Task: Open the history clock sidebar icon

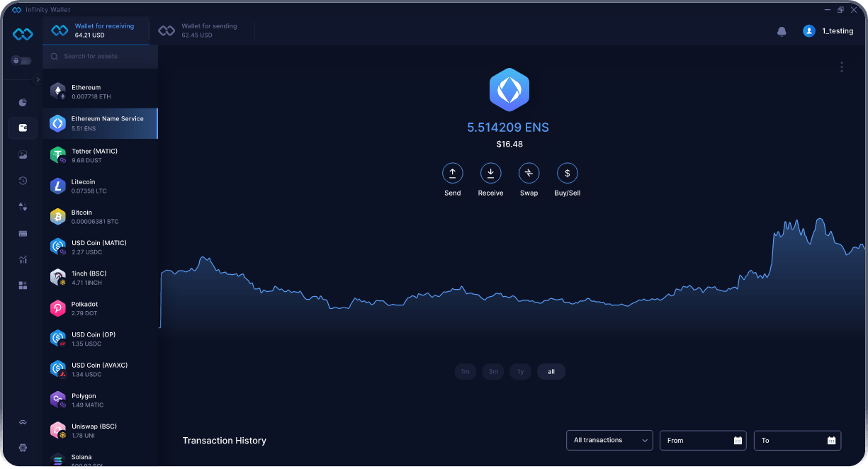Action: (x=23, y=181)
